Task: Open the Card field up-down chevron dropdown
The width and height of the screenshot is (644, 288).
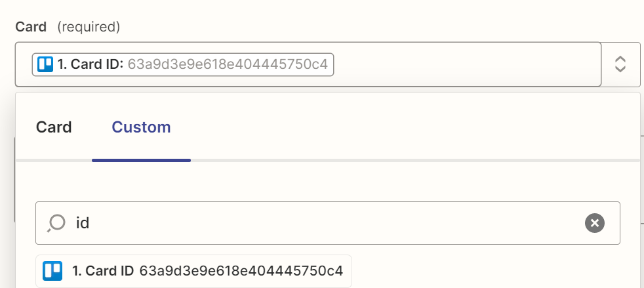Action: [x=620, y=64]
